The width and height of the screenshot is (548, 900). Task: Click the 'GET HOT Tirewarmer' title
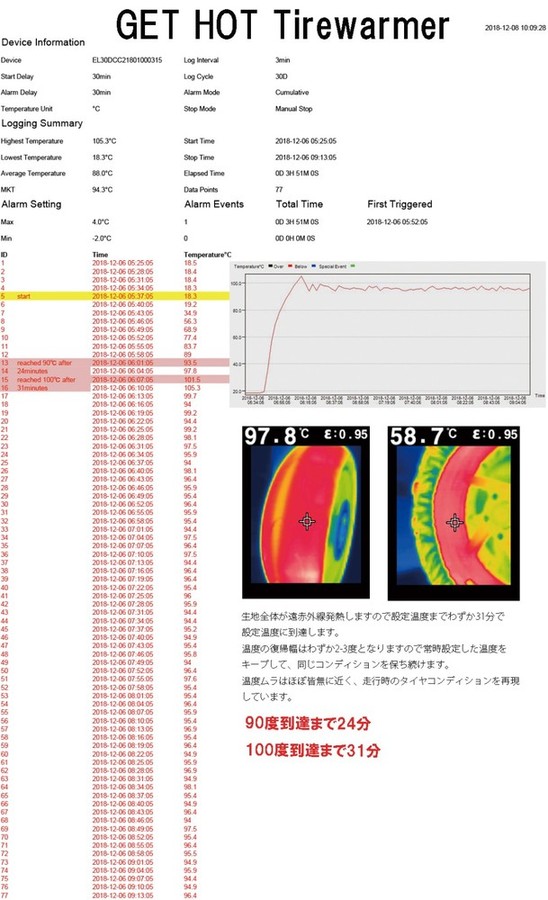[282, 25]
